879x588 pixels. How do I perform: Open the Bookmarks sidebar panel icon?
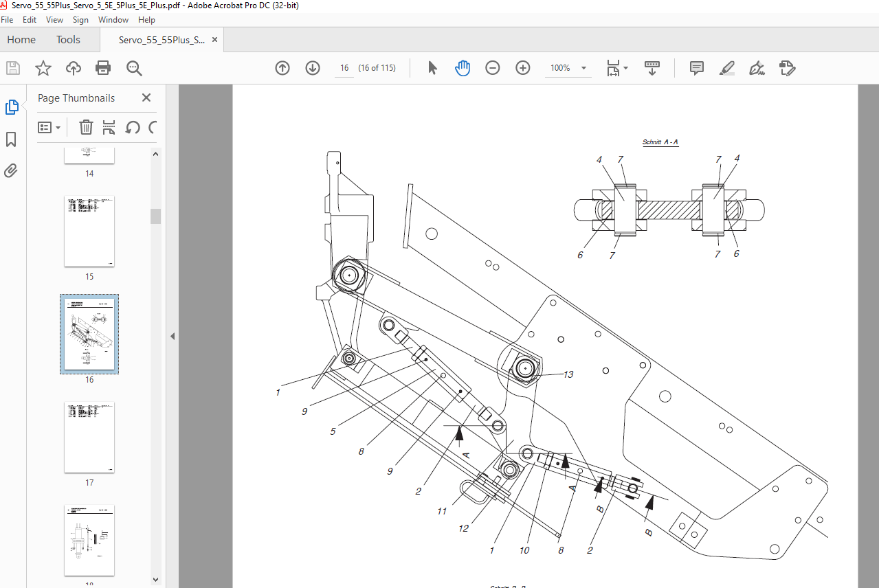coord(12,139)
